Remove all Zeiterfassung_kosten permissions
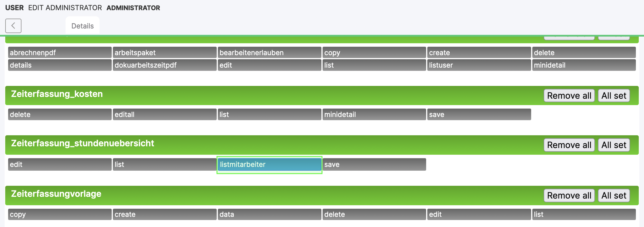The image size is (644, 227). click(569, 96)
